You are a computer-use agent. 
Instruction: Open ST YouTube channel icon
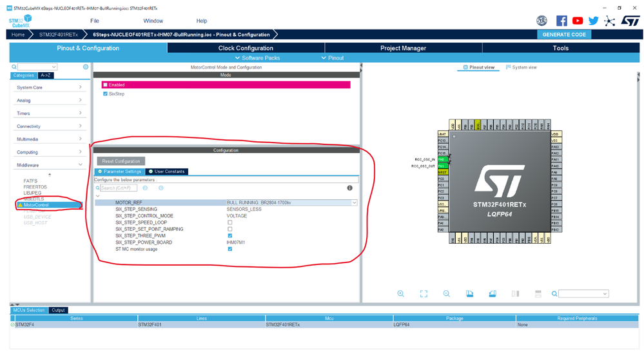click(578, 21)
